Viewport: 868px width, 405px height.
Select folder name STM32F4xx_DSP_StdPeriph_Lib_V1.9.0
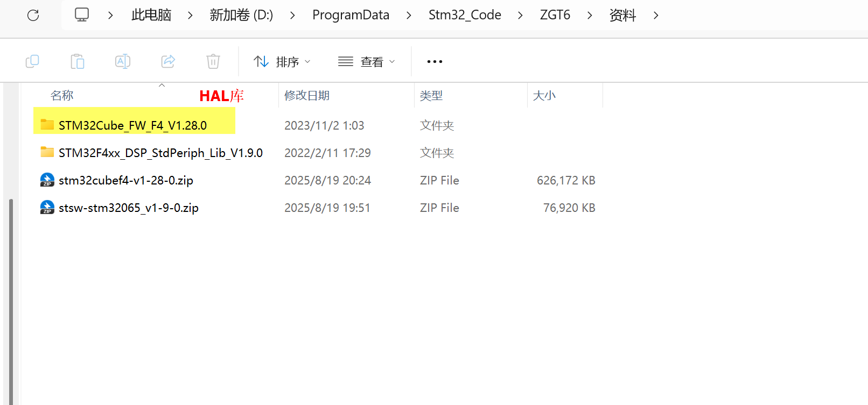click(160, 153)
